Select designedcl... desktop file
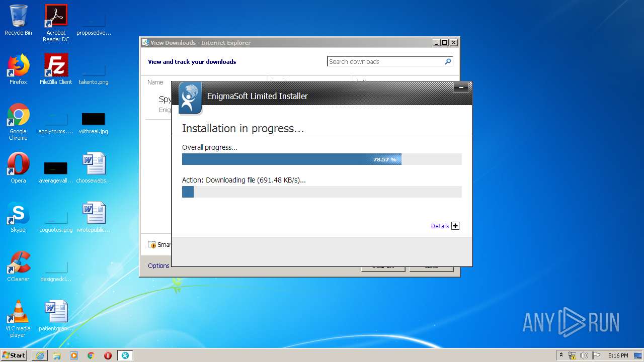This screenshot has height=362, width=644. click(x=56, y=271)
